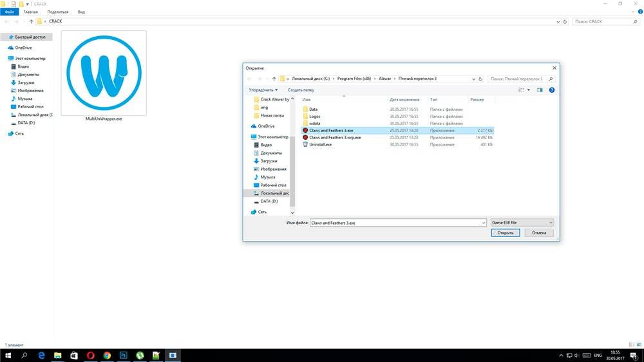The image size is (644, 362).
Task: Open Windows Start menu
Action: point(8,356)
